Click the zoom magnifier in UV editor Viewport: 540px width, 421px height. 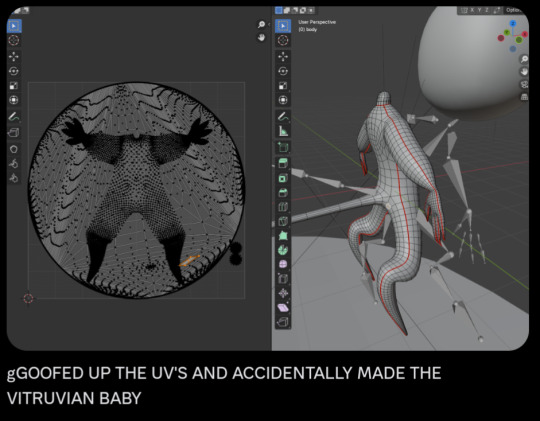tap(261, 24)
